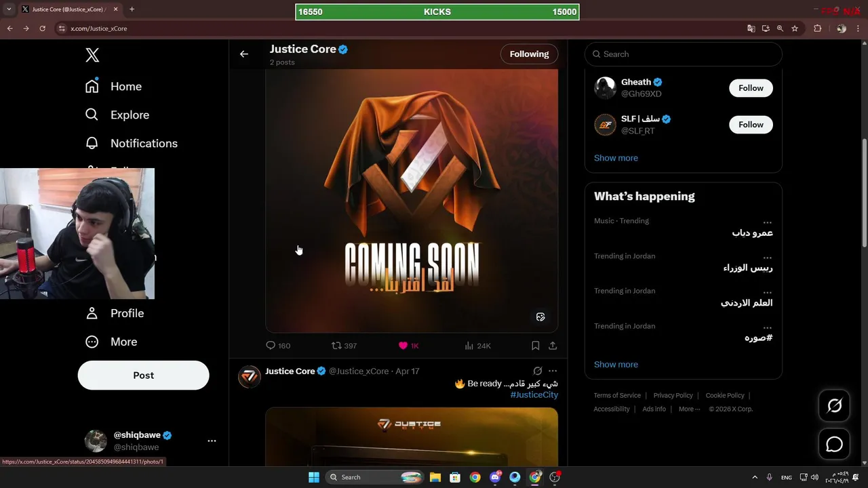The width and height of the screenshot is (868, 488).
Task: Click the page vertical scrollbar
Action: 864,194
